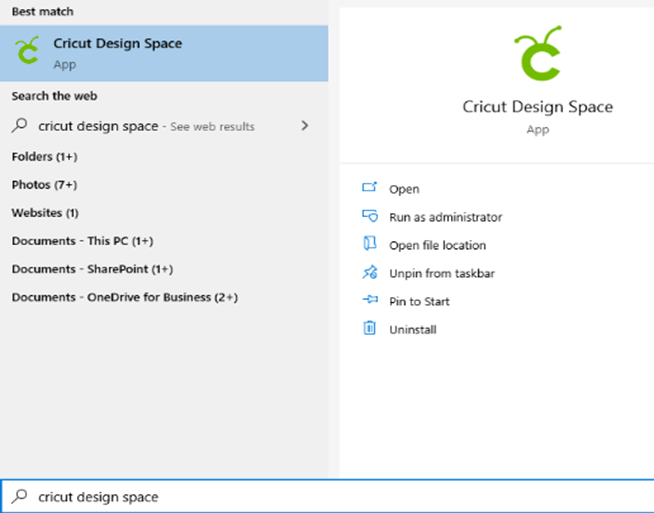Click the 'App' label under preview title
The image size is (654, 513).
point(538,130)
